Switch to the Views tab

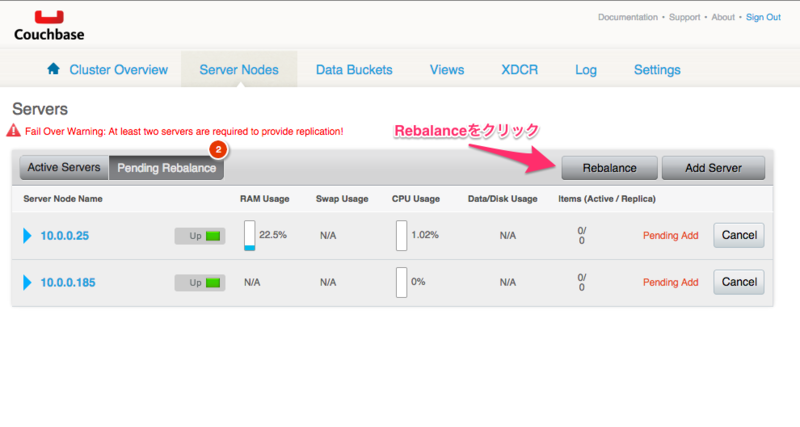point(447,70)
